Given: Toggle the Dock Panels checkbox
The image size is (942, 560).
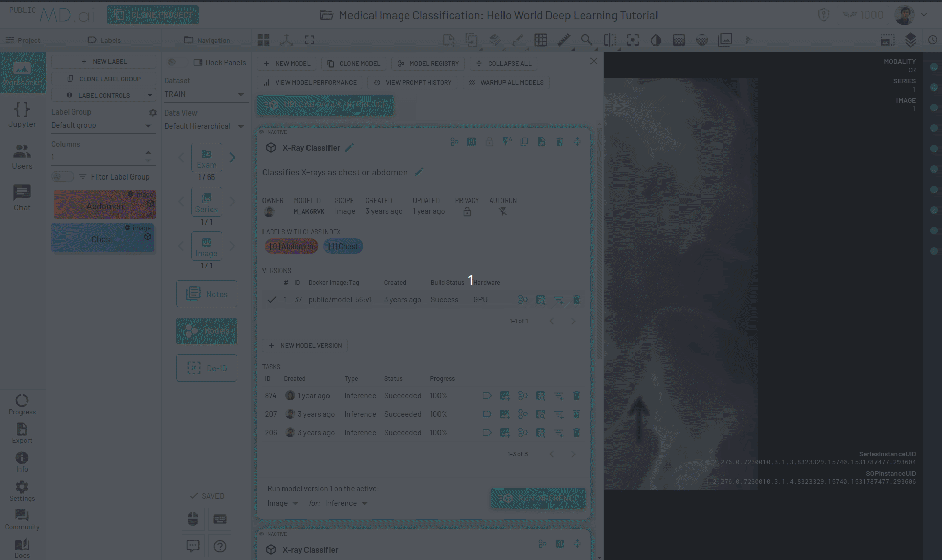Looking at the screenshot, I should (198, 62).
